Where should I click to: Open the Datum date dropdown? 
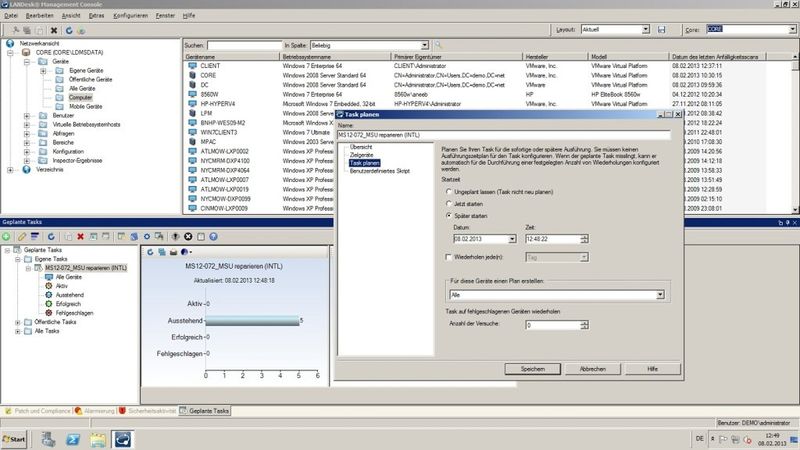(512, 239)
